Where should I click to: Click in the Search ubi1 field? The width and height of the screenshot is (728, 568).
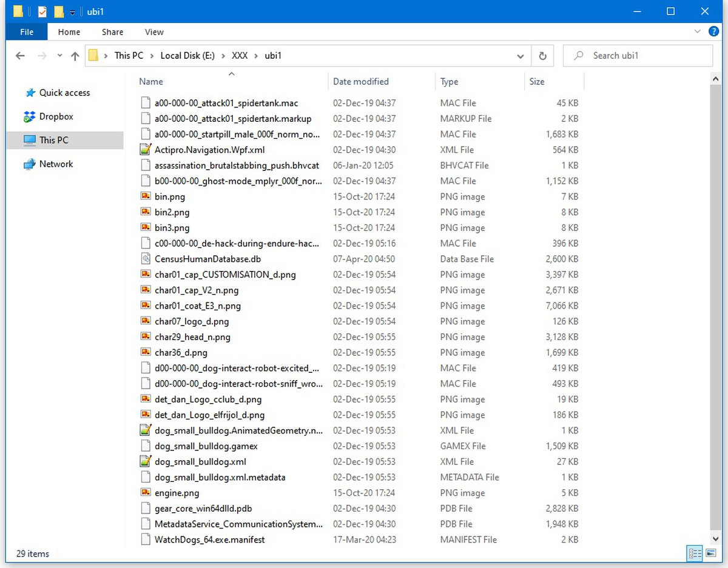(643, 56)
